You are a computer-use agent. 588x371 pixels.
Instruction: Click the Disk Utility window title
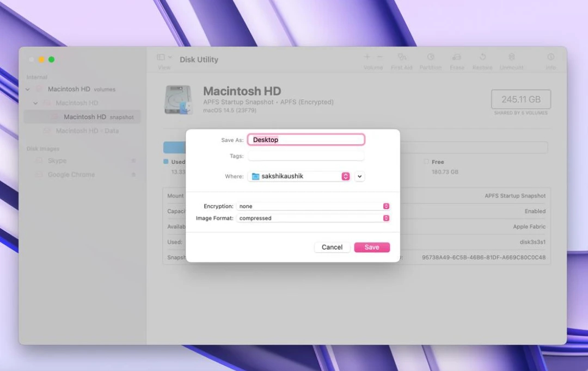click(199, 60)
